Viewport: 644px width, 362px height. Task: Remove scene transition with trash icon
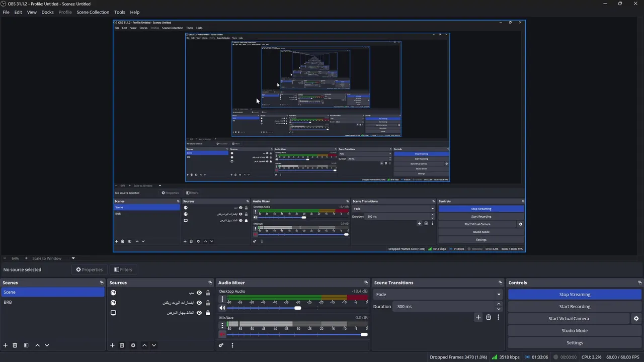pos(489,317)
